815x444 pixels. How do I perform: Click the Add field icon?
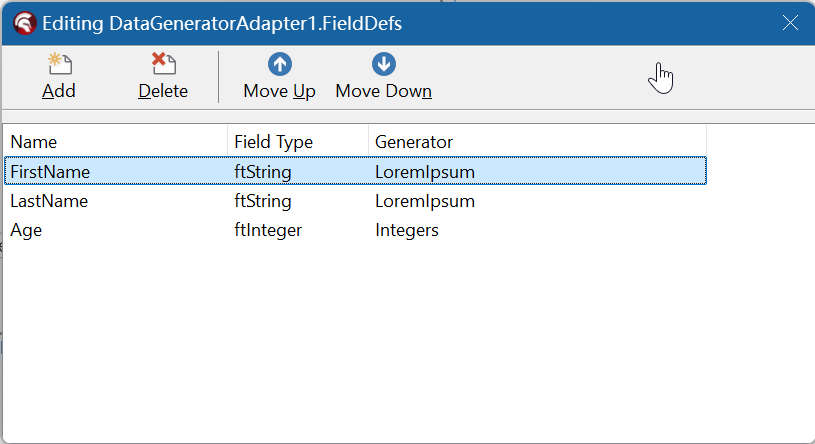click(x=59, y=65)
